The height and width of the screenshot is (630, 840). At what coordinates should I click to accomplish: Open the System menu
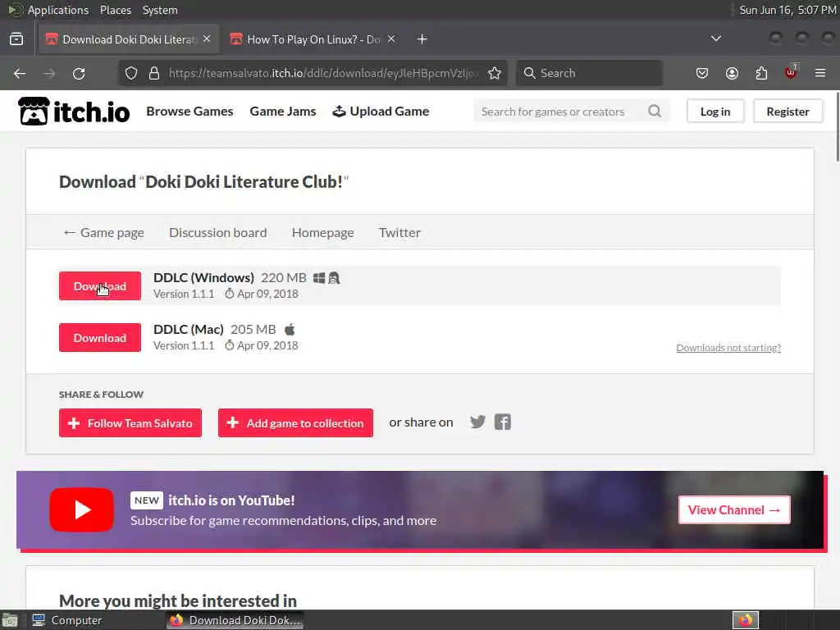(160, 10)
